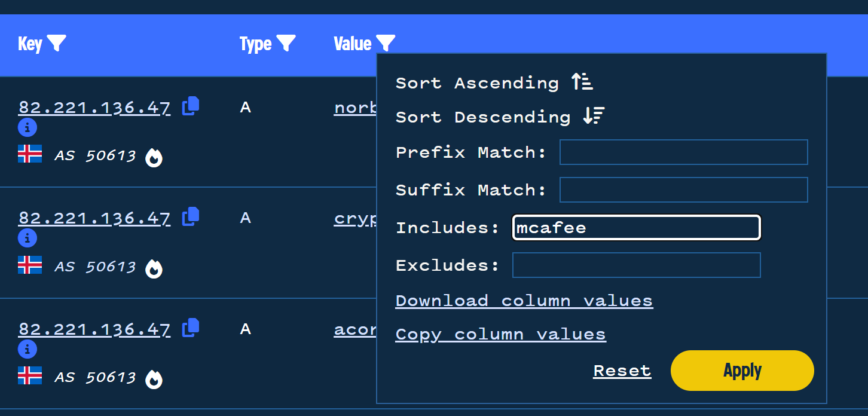Screen dimensions: 868x416
Task: Open the cryp value link
Action: (355, 219)
